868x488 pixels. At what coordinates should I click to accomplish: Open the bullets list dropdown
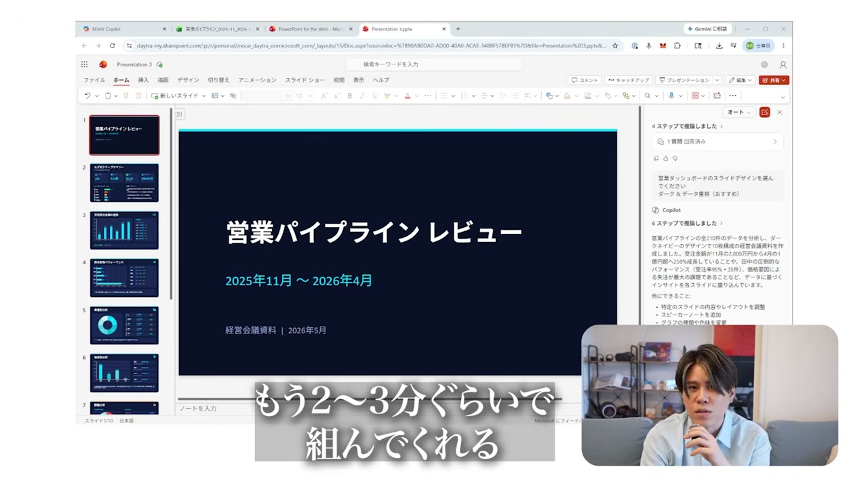(x=454, y=96)
